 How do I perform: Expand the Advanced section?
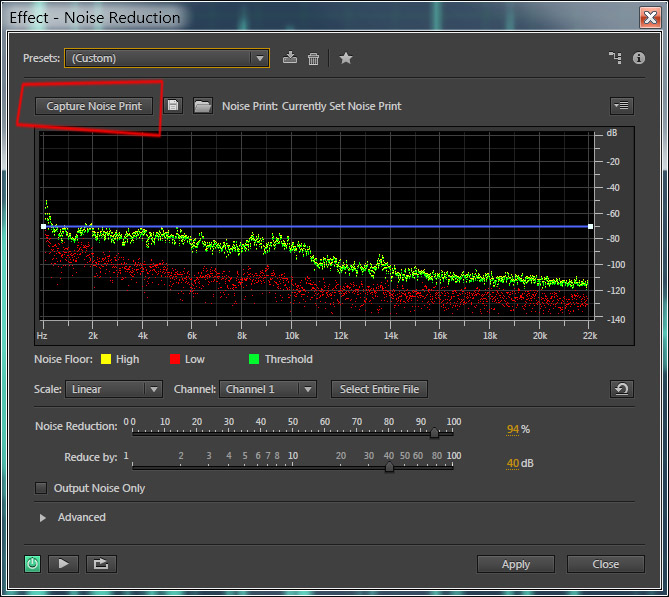tap(43, 518)
